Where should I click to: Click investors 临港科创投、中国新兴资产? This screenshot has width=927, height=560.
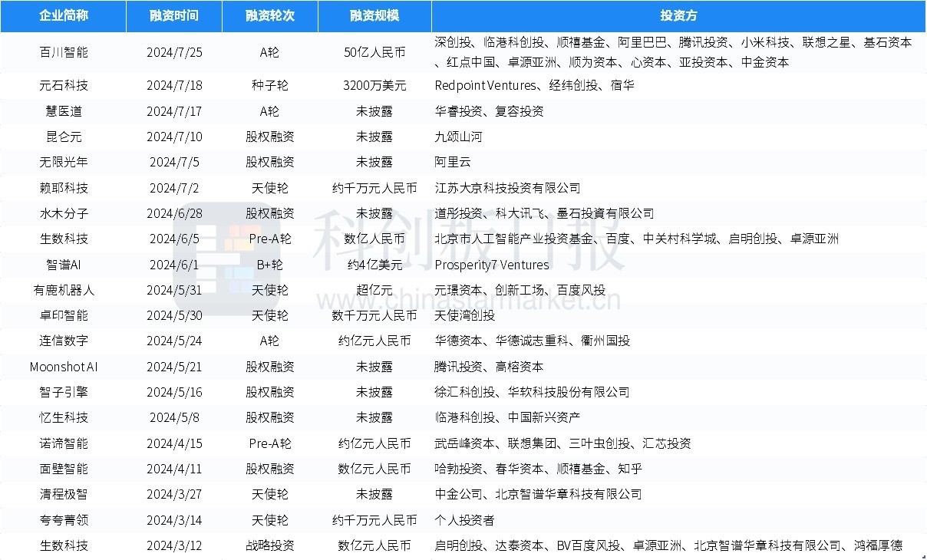coord(507,417)
